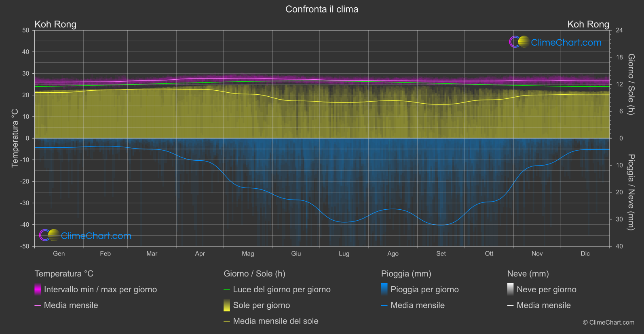Click the Set month label
The height and width of the screenshot is (334, 644).
coord(441,253)
